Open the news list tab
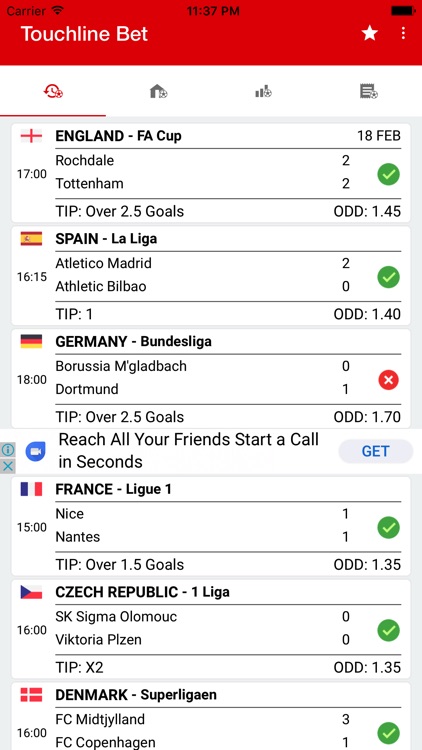 [369, 91]
